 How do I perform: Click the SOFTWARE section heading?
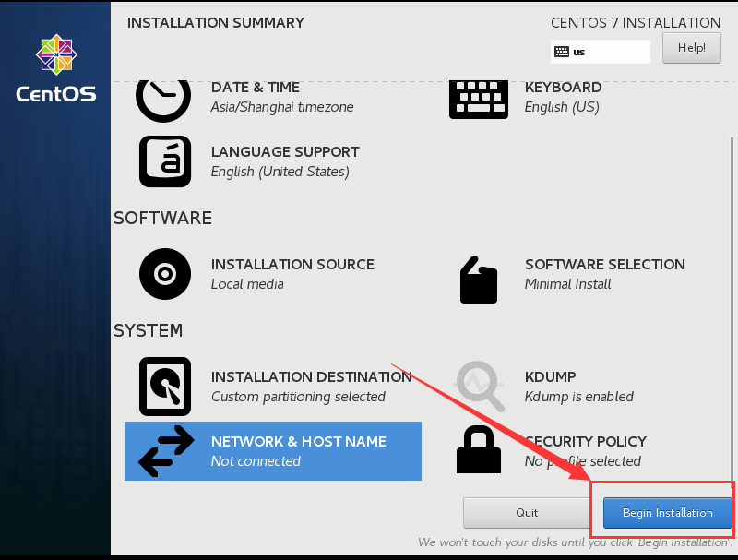pos(163,219)
